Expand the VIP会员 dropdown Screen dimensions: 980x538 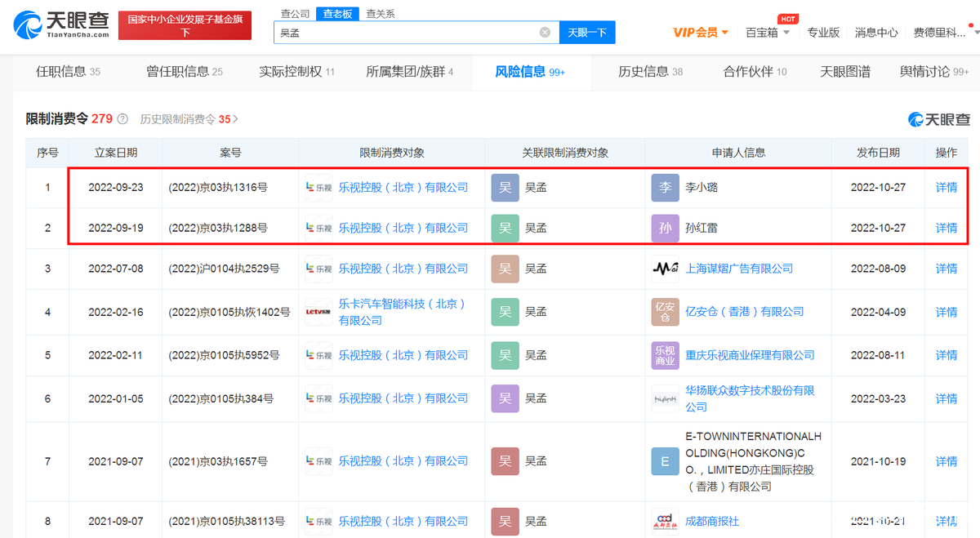click(x=701, y=33)
